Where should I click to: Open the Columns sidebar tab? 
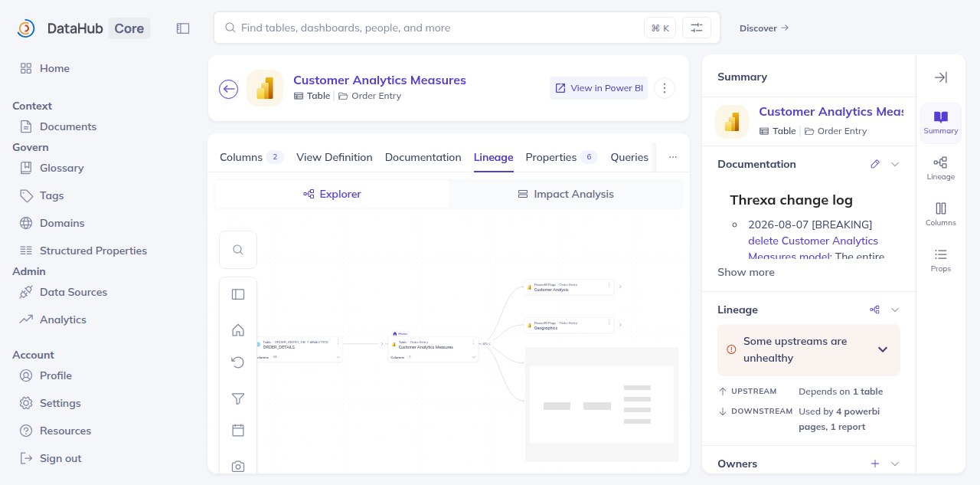pyautogui.click(x=941, y=214)
